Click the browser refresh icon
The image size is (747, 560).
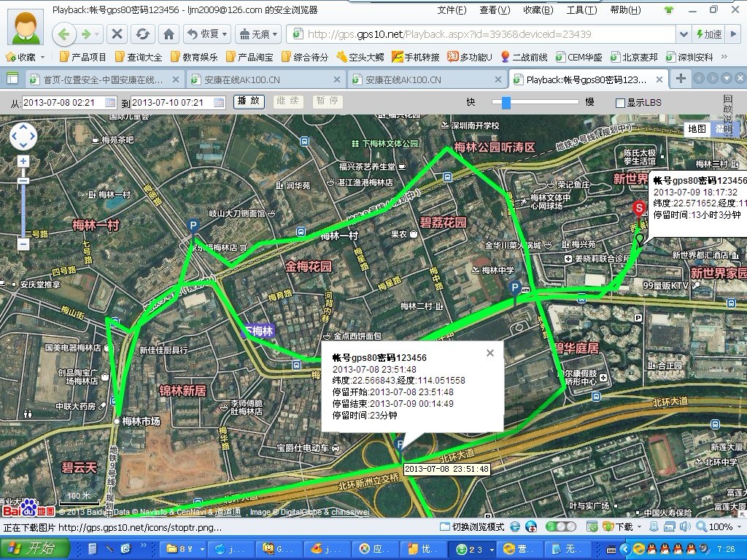[143, 34]
